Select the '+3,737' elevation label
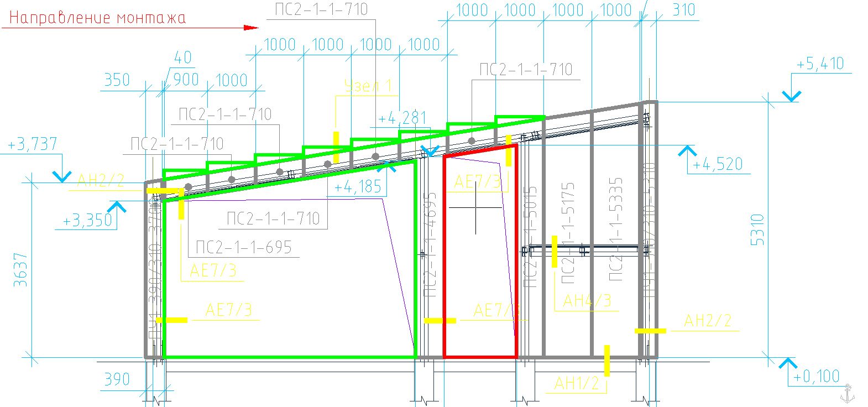The height and width of the screenshot is (407, 868). click(32, 144)
